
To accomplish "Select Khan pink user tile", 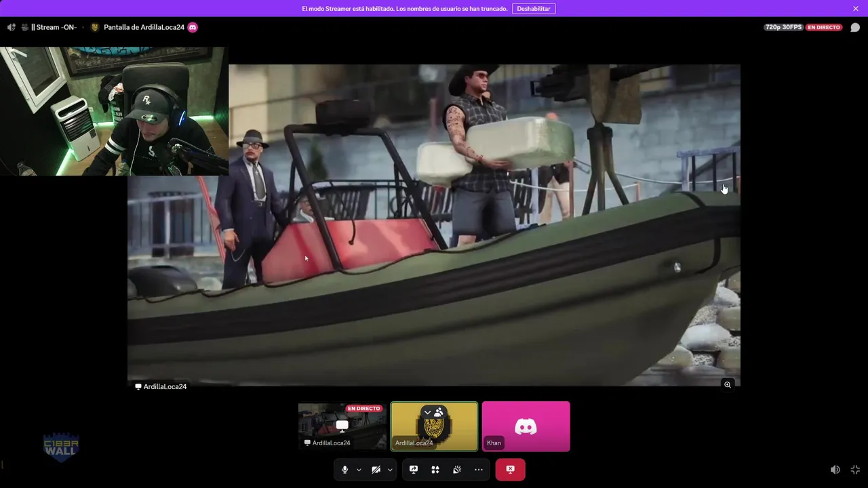I will click(x=526, y=426).
